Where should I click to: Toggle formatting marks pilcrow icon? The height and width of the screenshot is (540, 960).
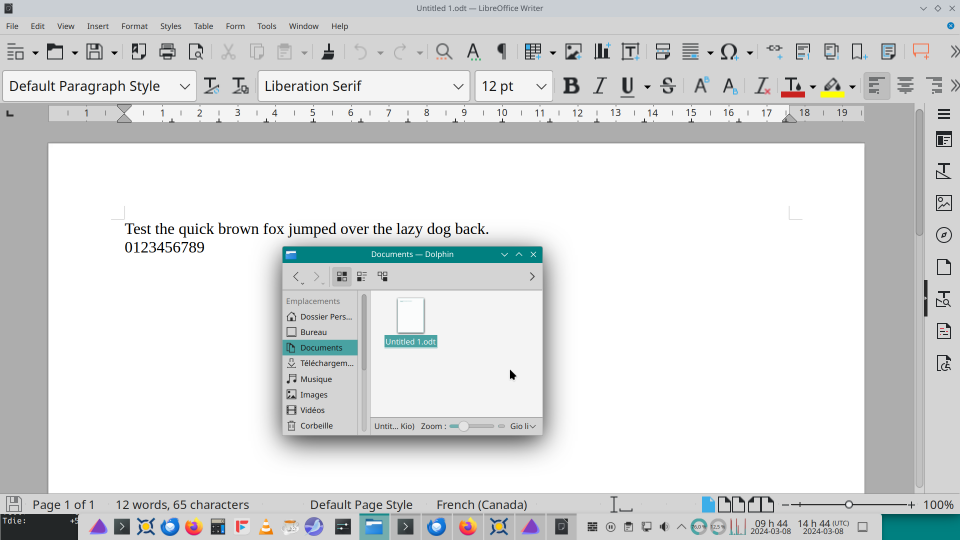click(501, 51)
